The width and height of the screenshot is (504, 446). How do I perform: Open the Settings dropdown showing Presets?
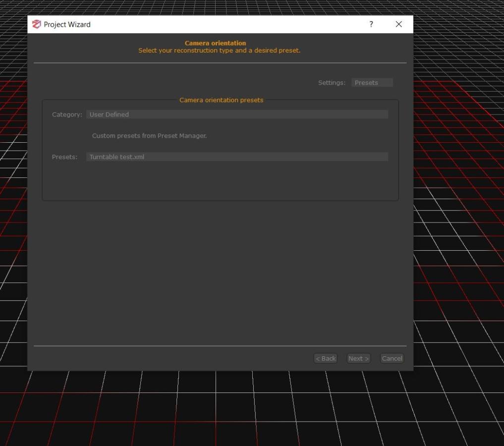tap(372, 83)
